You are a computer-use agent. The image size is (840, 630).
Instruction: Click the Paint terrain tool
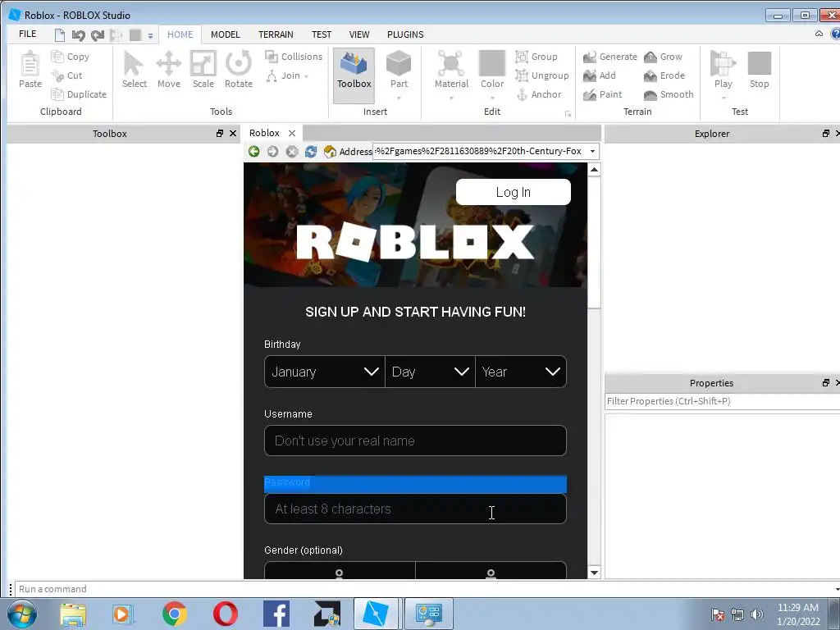(603, 94)
